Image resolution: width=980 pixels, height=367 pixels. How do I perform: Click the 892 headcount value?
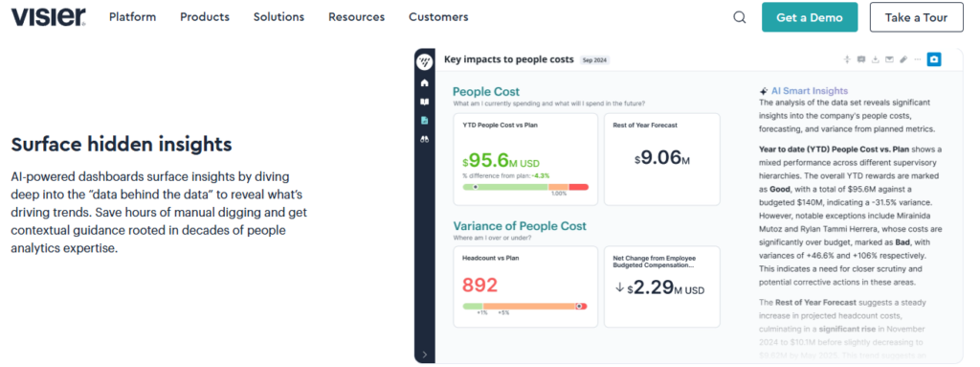point(480,285)
